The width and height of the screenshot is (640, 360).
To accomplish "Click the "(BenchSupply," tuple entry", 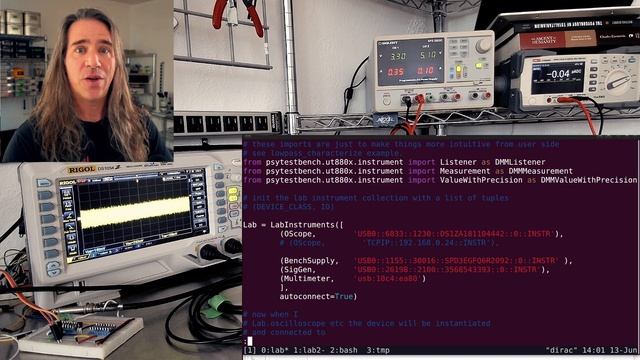I will pyautogui.click(x=309, y=261).
